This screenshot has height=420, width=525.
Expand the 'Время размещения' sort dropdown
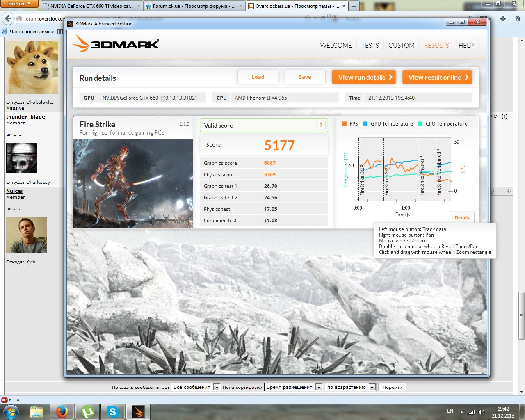pos(293,387)
